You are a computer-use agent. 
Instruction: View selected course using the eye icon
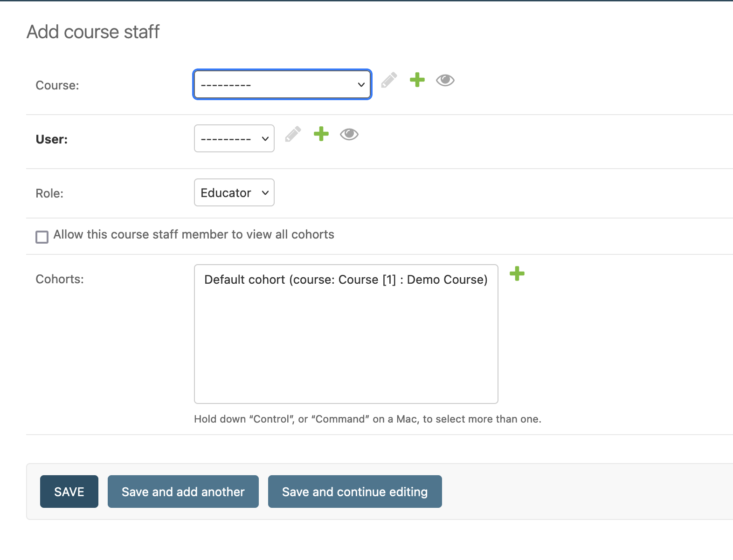(x=445, y=80)
